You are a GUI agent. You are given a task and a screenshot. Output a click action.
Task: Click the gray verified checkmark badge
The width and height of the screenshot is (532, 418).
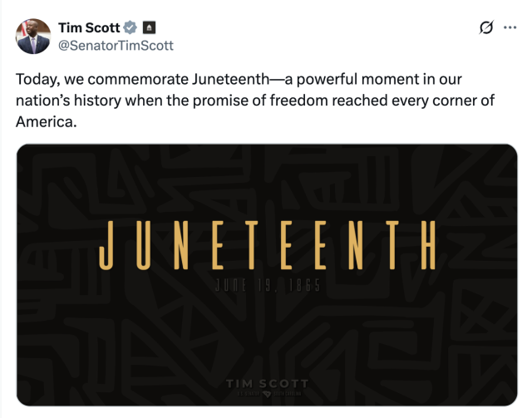(130, 27)
